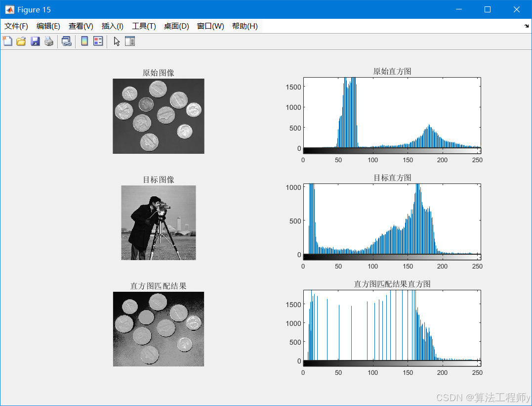Viewport: 532px width, 406px height.
Task: Click the 目标直方图 title label
Action: tap(392, 178)
